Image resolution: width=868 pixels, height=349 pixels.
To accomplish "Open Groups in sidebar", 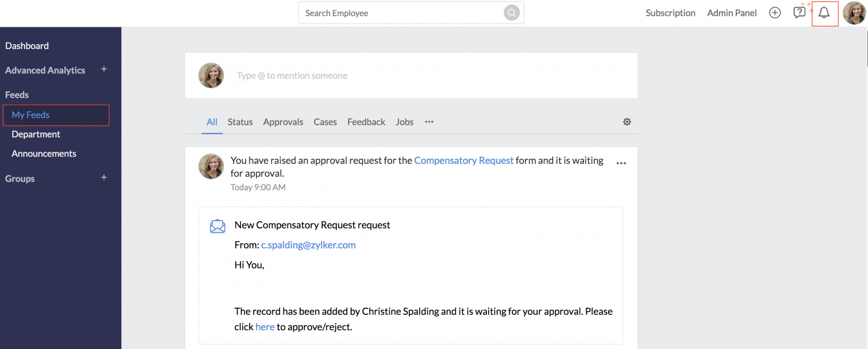I will click(20, 179).
